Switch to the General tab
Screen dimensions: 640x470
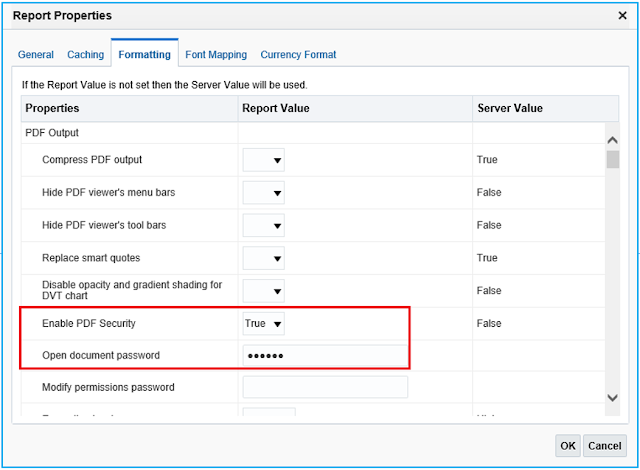(36, 55)
